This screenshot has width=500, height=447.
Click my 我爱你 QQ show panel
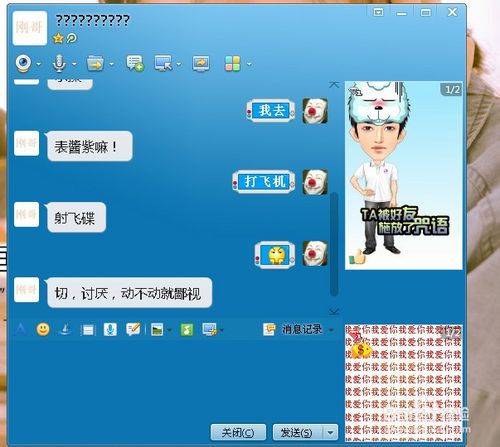click(x=404, y=383)
